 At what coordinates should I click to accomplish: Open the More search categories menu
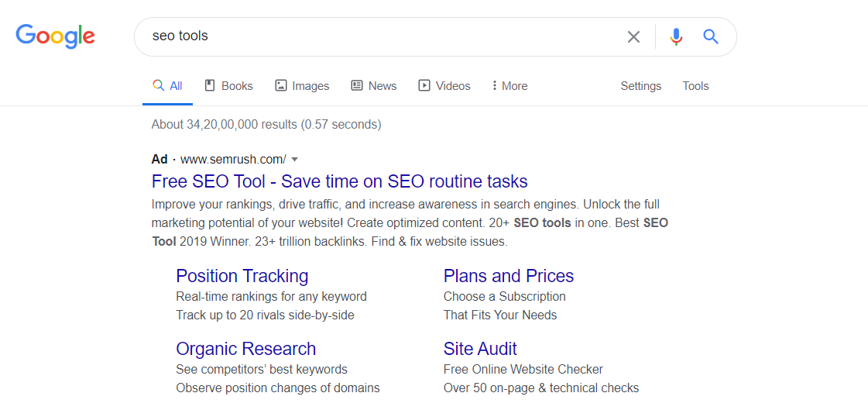pyautogui.click(x=509, y=86)
